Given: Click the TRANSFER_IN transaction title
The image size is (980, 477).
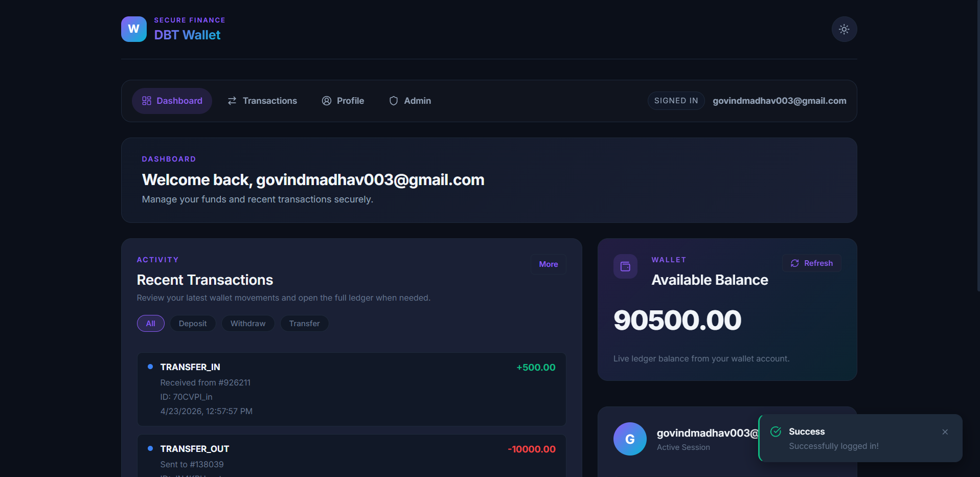Looking at the screenshot, I should point(190,367).
